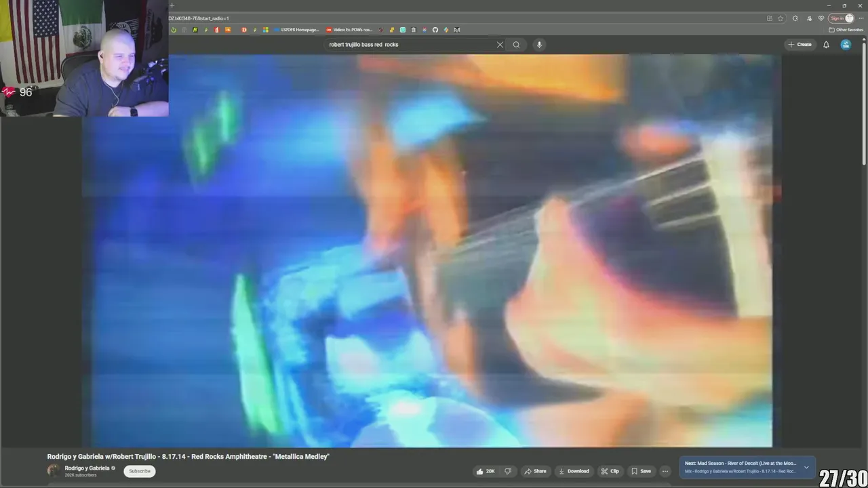Open a new browser tab
This screenshot has width=868, height=488.
point(172,5)
